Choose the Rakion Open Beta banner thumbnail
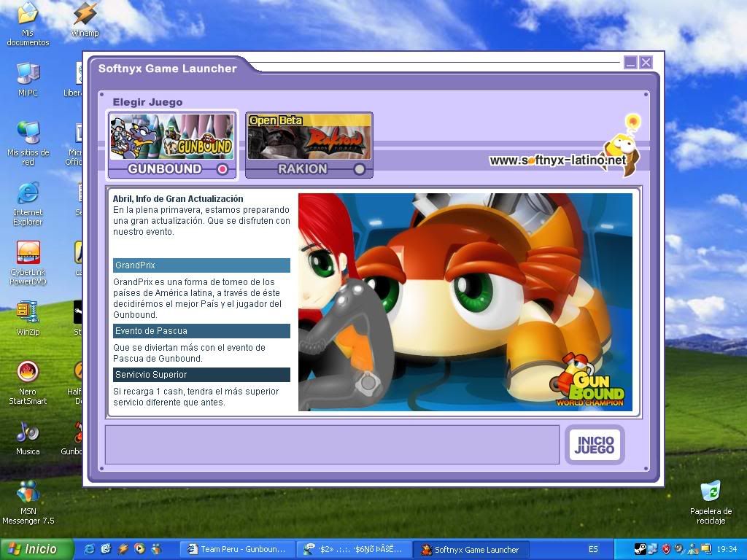Image resolution: width=747 pixels, height=560 pixels. pyautogui.click(x=309, y=136)
